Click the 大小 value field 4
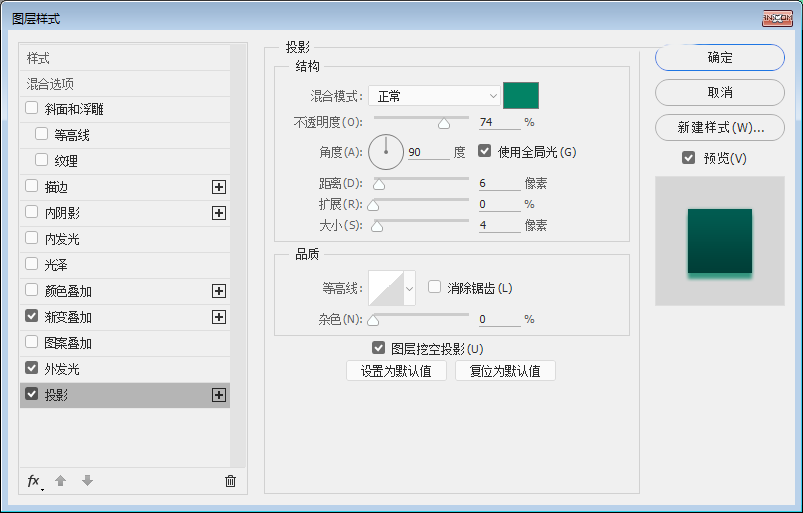 coord(499,225)
